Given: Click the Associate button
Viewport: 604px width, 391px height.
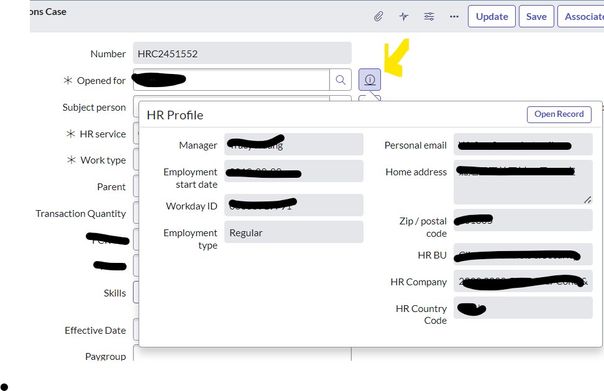Looking at the screenshot, I should (581, 17).
